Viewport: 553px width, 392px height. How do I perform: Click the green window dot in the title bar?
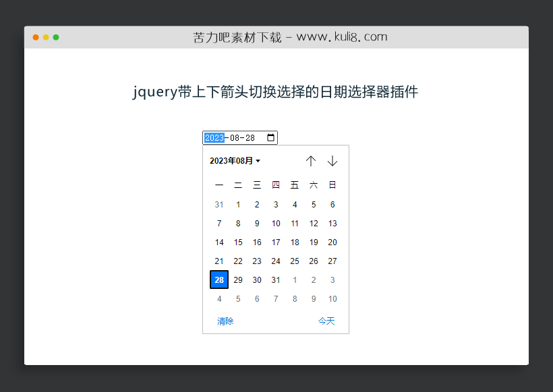(56, 38)
